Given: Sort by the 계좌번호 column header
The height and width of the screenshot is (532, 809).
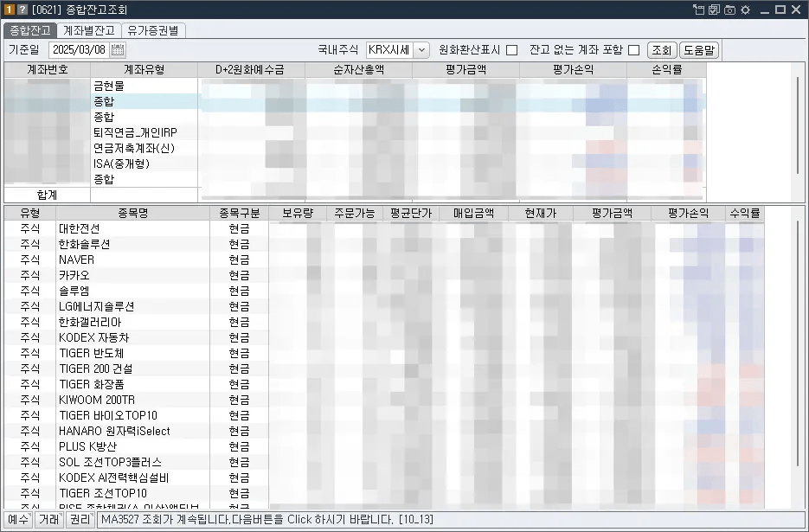Looking at the screenshot, I should 48,70.
